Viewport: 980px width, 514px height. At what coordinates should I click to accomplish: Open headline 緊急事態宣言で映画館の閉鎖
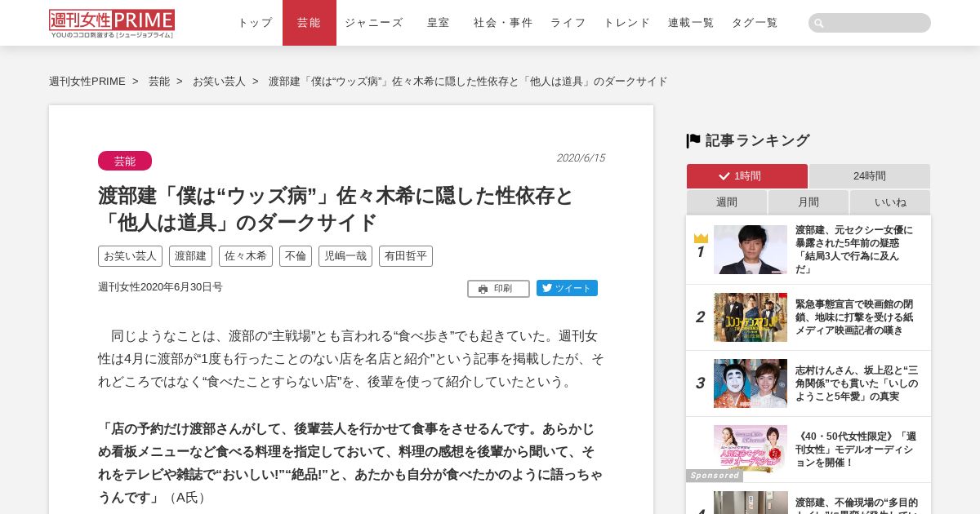click(x=854, y=317)
